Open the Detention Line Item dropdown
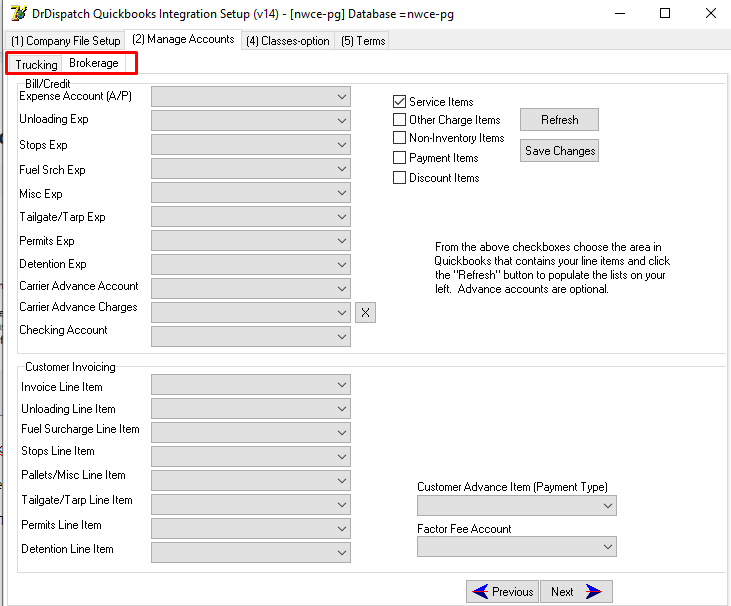This screenshot has width=731, height=606. coord(251,553)
